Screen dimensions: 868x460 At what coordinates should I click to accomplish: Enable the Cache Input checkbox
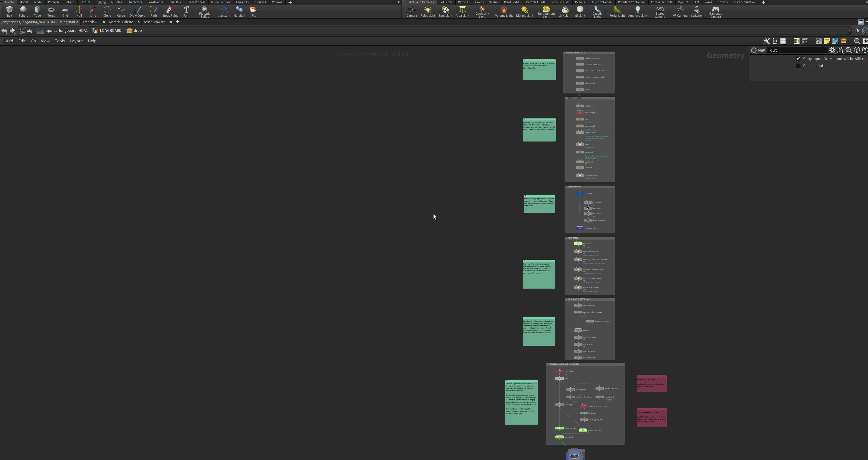pos(798,66)
